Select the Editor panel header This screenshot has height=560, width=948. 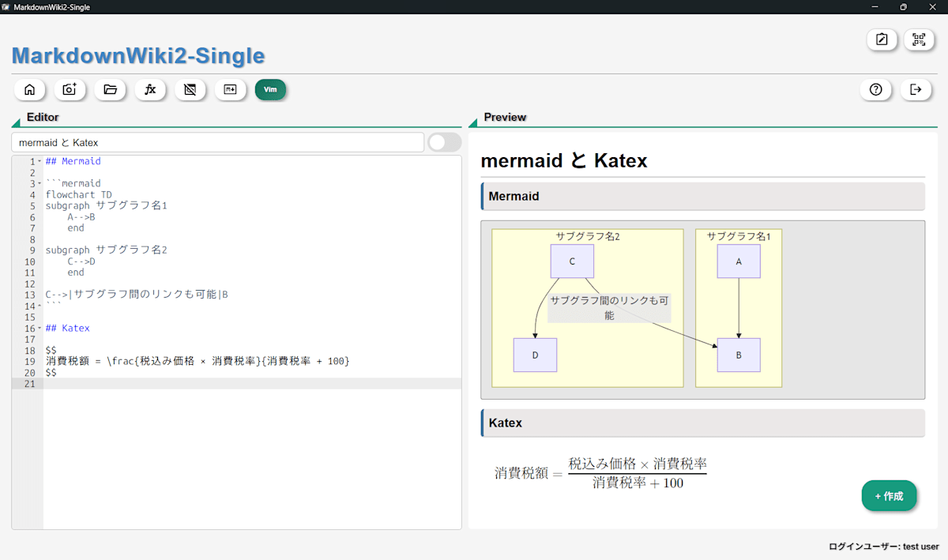[x=43, y=117]
